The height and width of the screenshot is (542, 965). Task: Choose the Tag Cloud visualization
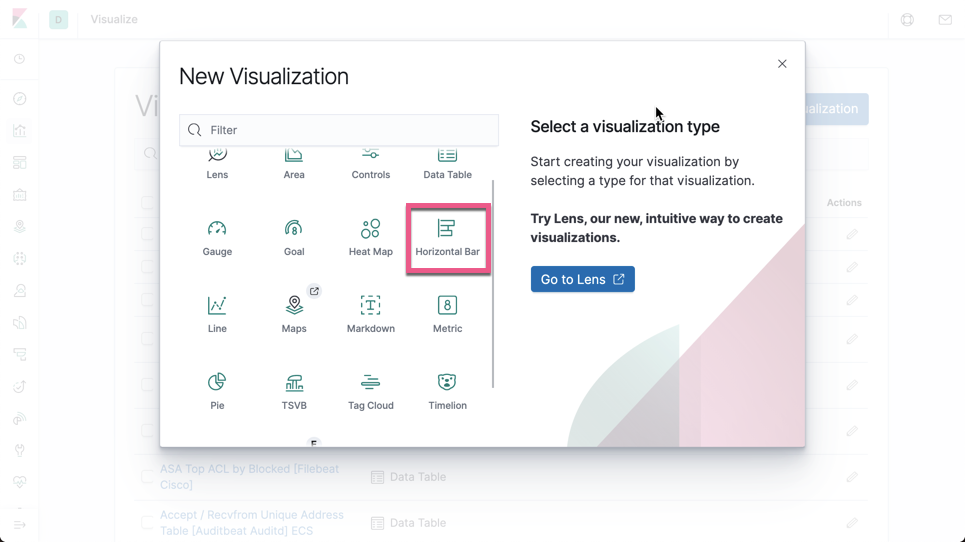pos(370,393)
